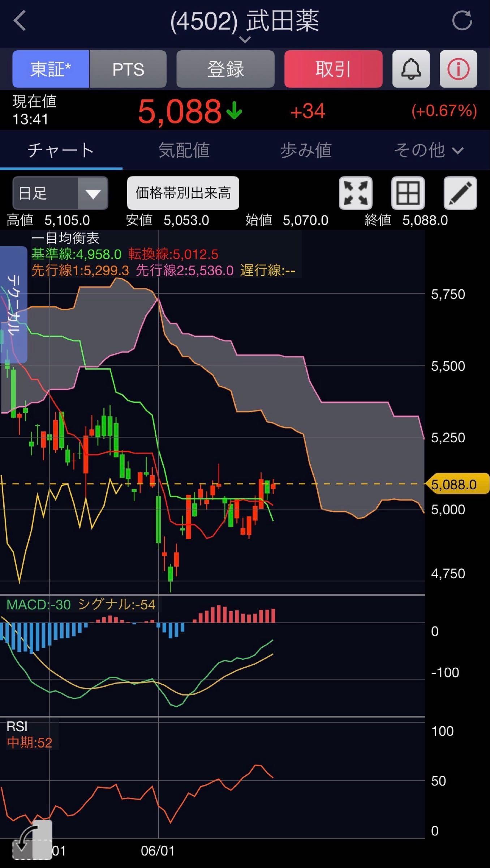
Task: Open the chart drawing pencil tool
Action: point(460,193)
